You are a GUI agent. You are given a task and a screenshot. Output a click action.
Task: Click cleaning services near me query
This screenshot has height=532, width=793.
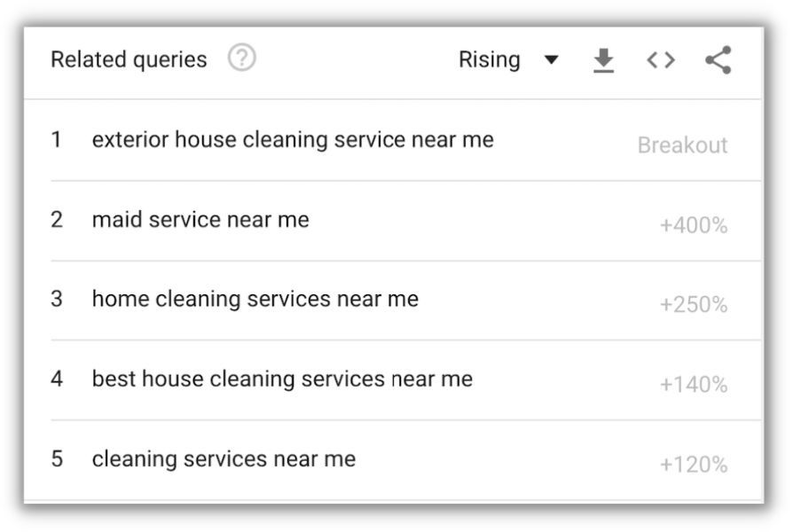tap(224, 459)
